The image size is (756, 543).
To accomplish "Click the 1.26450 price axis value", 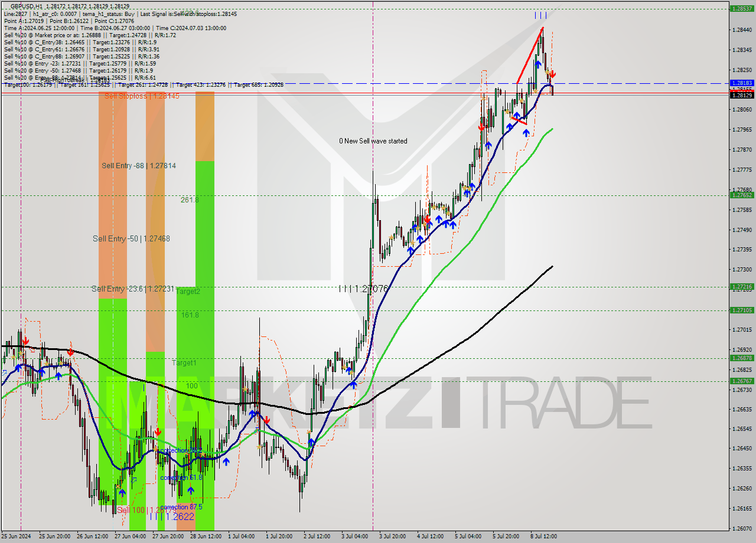I will click(742, 449).
